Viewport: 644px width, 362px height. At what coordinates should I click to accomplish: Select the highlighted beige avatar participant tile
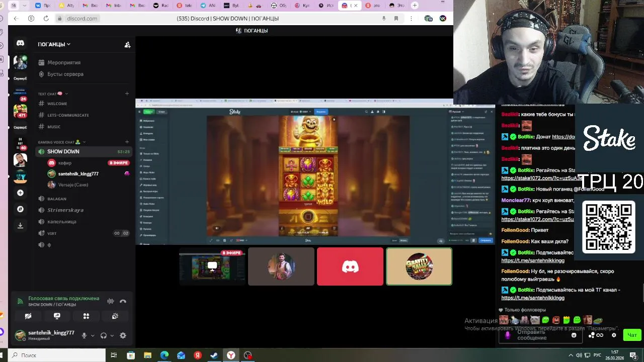click(x=419, y=266)
